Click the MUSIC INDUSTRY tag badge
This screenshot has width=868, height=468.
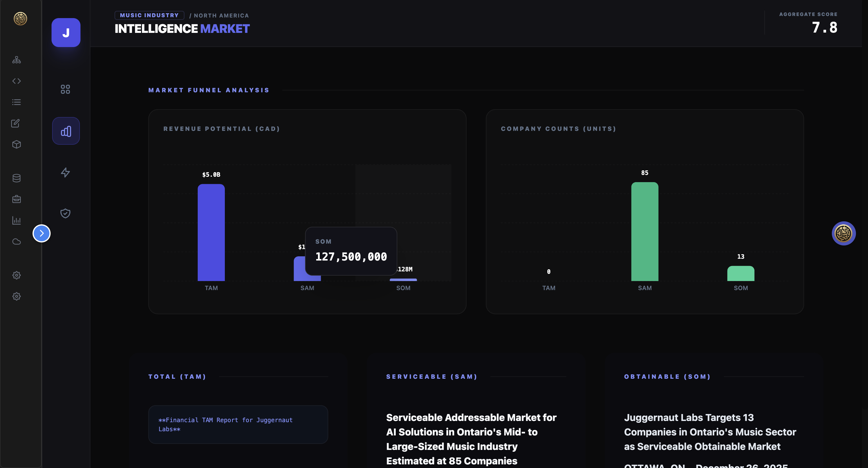(149, 15)
